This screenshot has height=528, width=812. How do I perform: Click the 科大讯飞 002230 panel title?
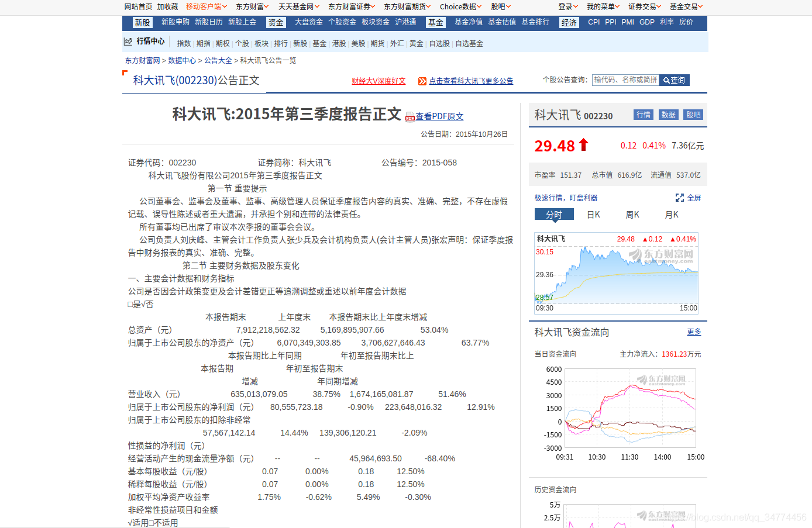pyautogui.click(x=573, y=115)
